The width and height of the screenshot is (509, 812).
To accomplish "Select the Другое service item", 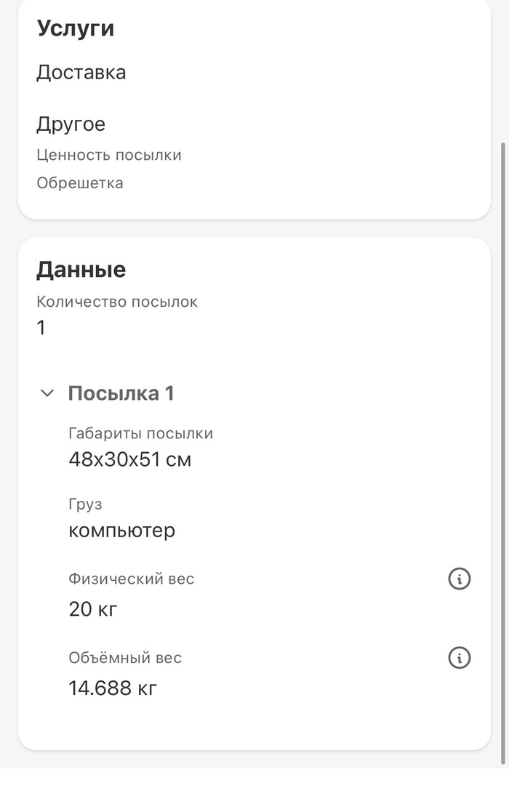I will pyautogui.click(x=71, y=124).
